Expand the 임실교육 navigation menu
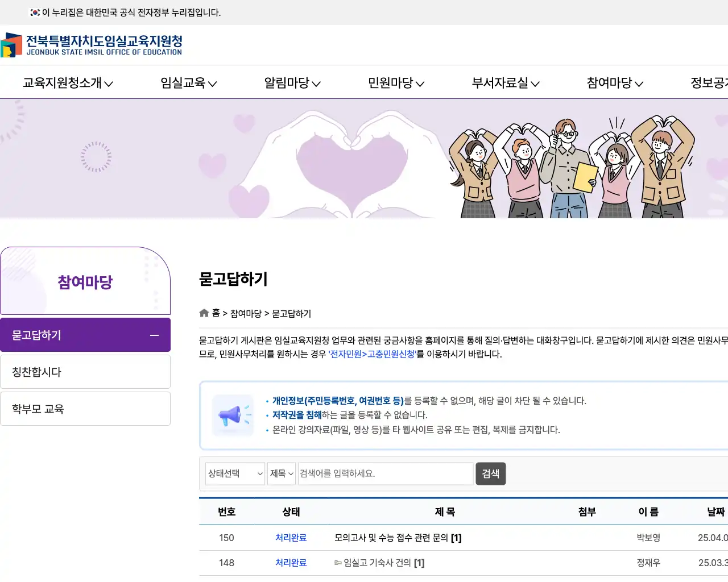This screenshot has height=582, width=728. click(x=188, y=82)
